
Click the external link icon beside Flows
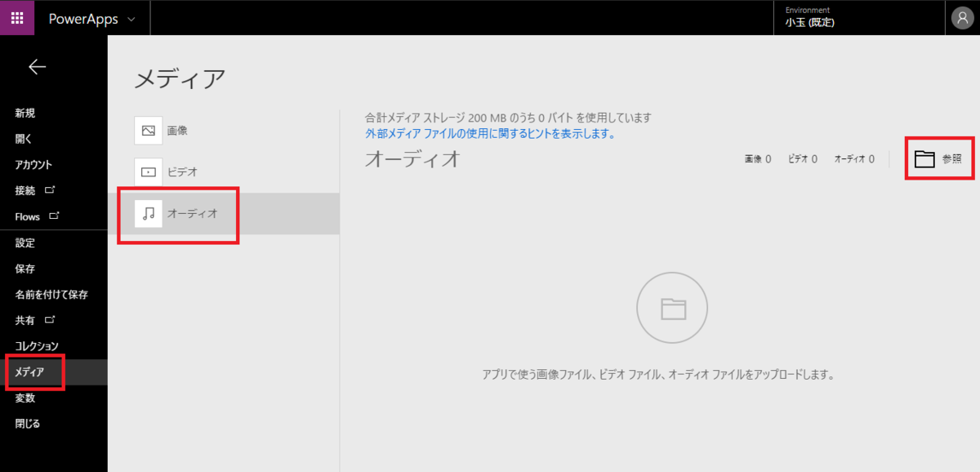click(x=55, y=216)
